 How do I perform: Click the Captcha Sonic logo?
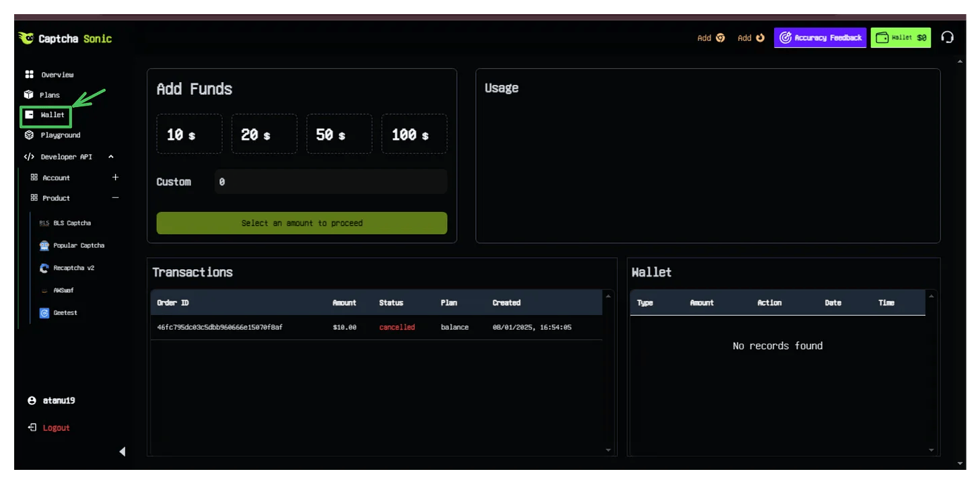point(65,38)
